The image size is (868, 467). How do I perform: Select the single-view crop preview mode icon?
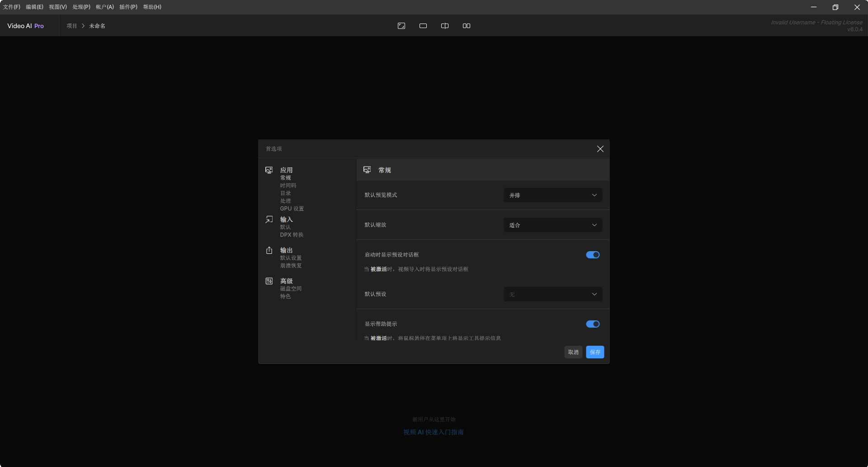point(401,26)
